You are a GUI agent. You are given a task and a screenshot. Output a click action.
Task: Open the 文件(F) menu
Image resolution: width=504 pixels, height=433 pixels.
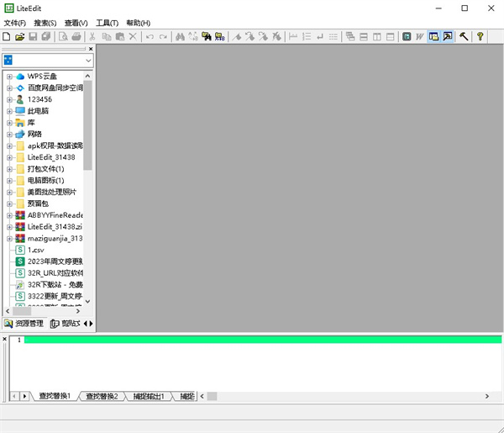(x=15, y=24)
